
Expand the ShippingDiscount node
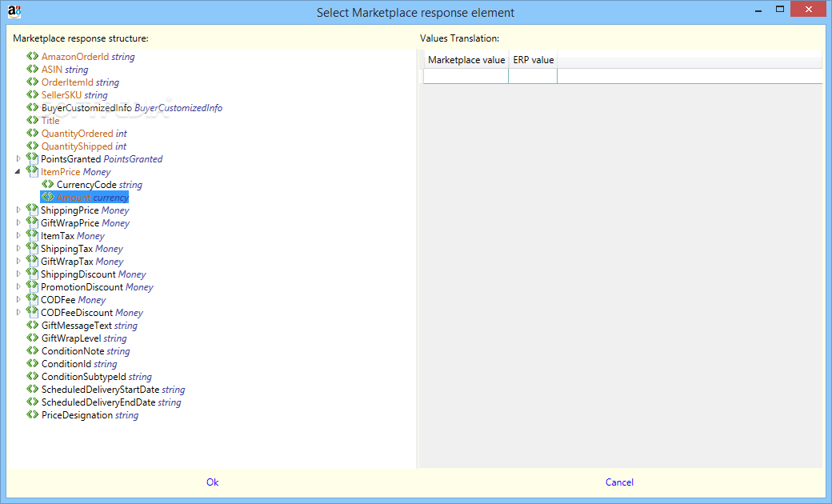point(18,274)
